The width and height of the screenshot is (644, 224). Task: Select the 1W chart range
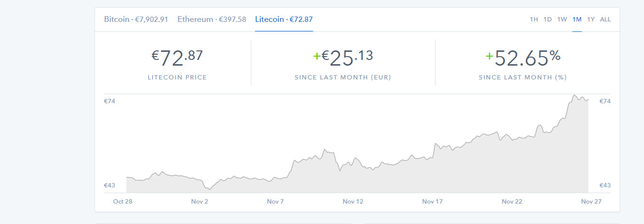coord(562,19)
